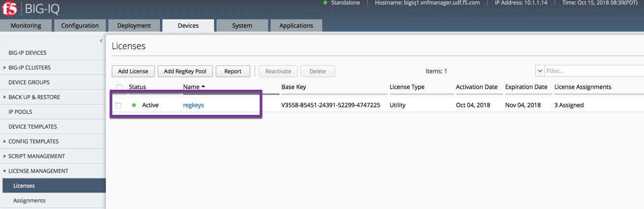Click the Items: 1 count text

pos(436,71)
